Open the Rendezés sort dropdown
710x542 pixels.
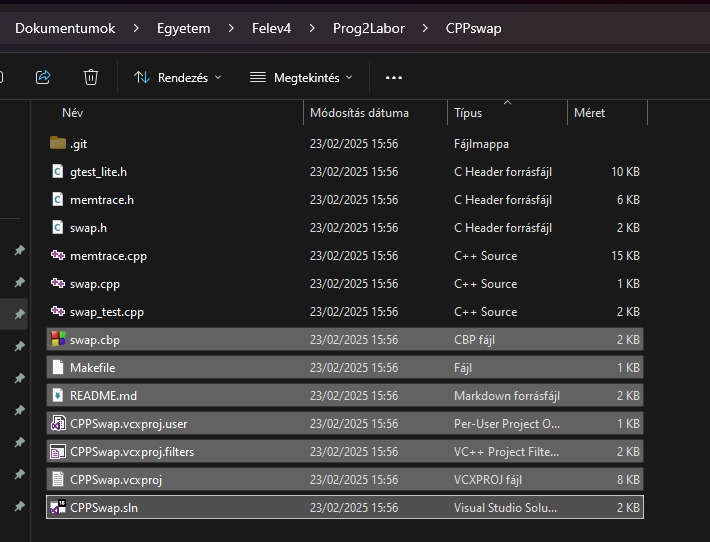178,77
